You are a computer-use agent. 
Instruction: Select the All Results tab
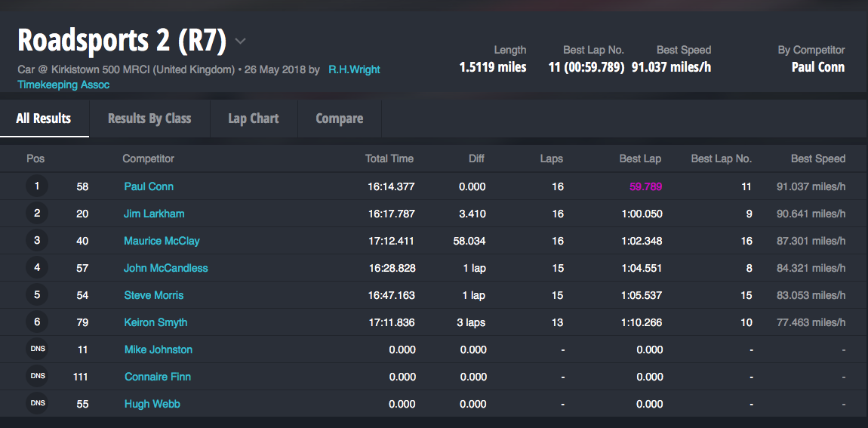[44, 119]
